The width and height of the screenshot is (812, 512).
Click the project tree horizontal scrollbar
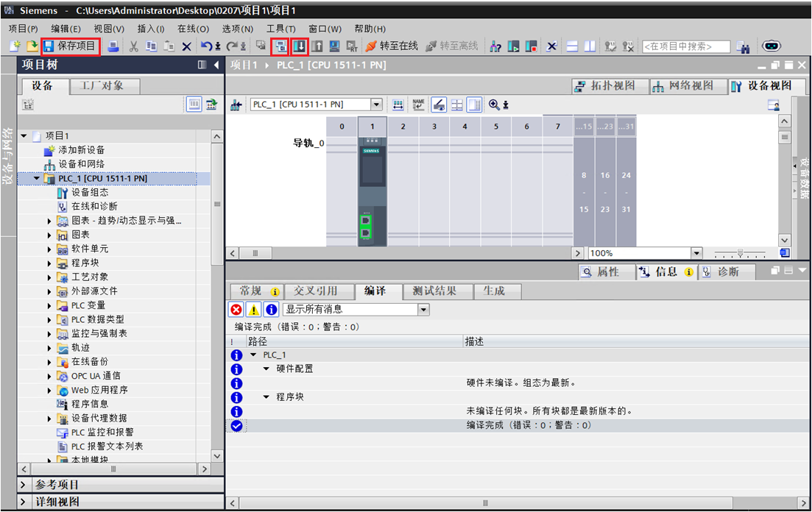[x=113, y=469]
